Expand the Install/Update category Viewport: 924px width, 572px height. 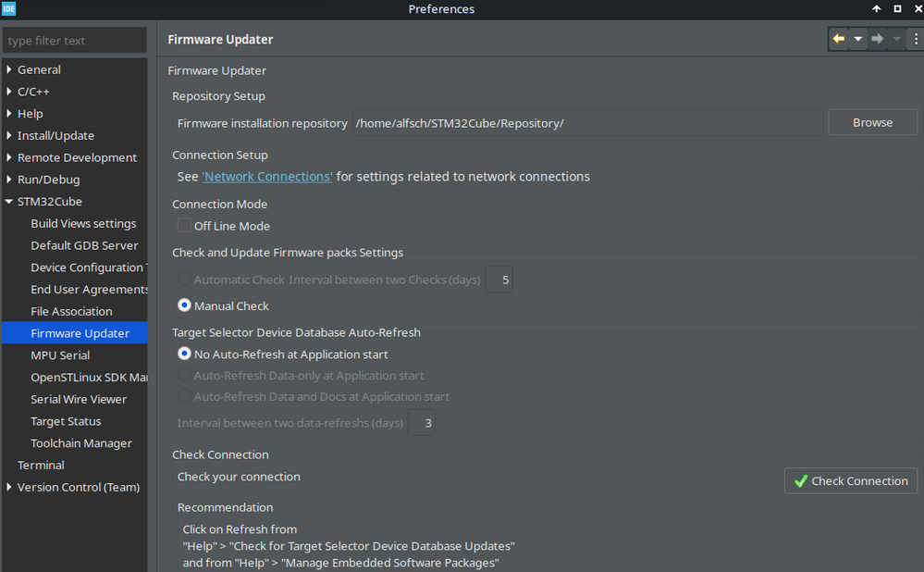(x=9, y=136)
